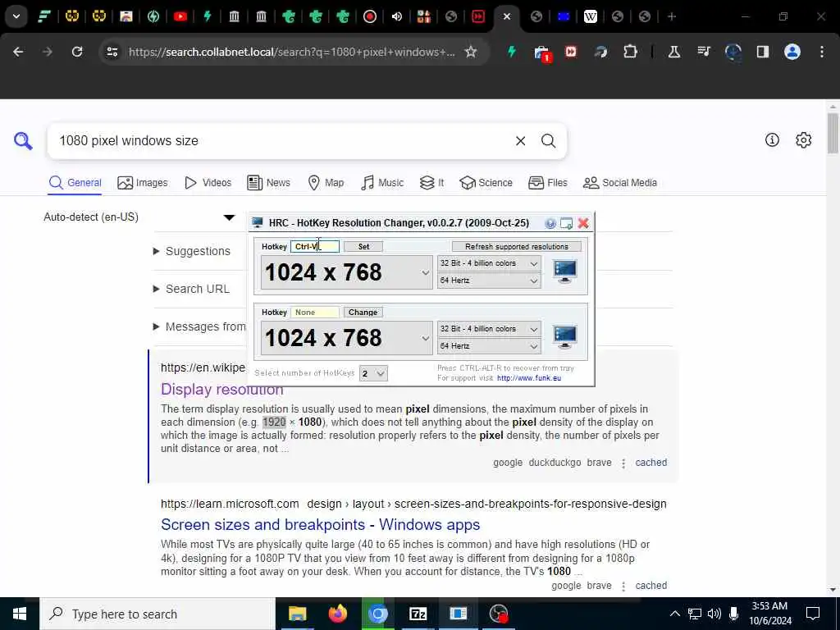Expand the Search URL section
Screen dimensions: 840x630
(192, 289)
